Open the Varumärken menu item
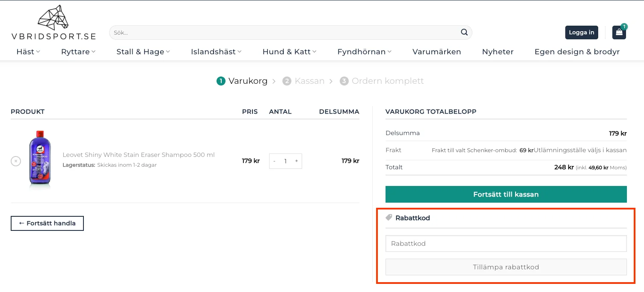 pos(437,52)
